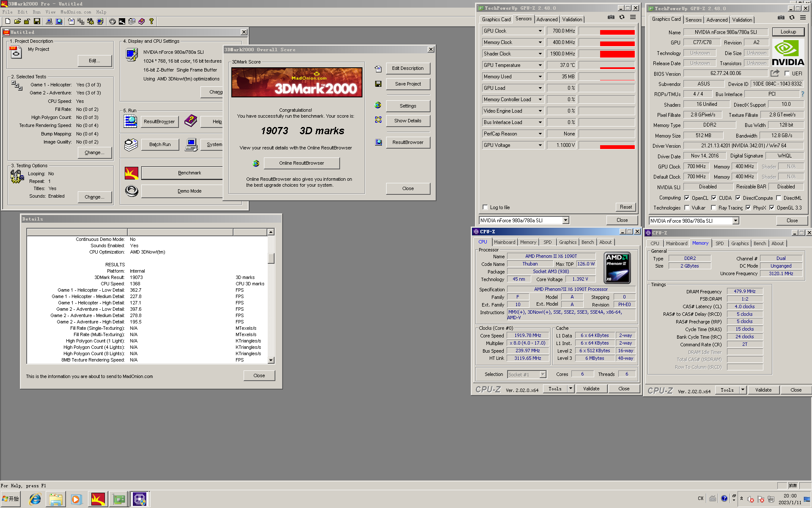The width and height of the screenshot is (812, 508).
Task: Click the Bus Interface question mark icon
Action: coord(803,94)
